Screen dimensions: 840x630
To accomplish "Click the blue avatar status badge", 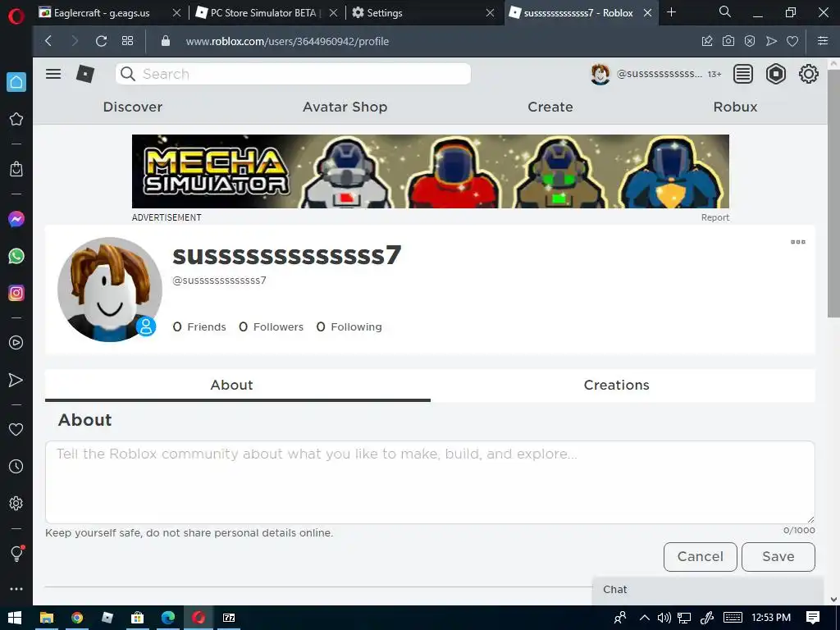I will coord(146,326).
